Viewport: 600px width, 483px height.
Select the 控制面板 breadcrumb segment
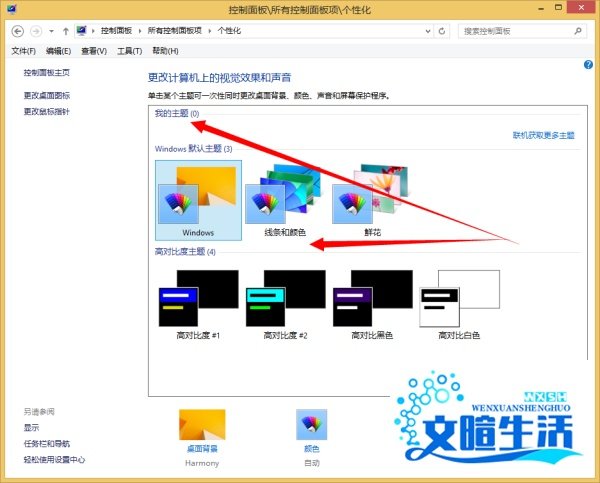tap(116, 31)
